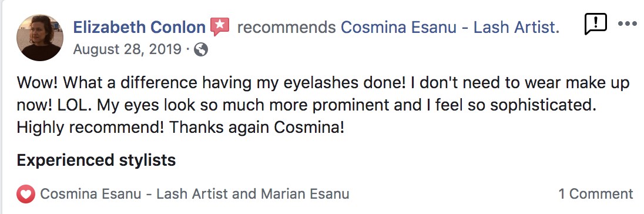The height and width of the screenshot is (214, 644).
Task: Click the globe public privacy icon
Action: pyautogui.click(x=201, y=50)
